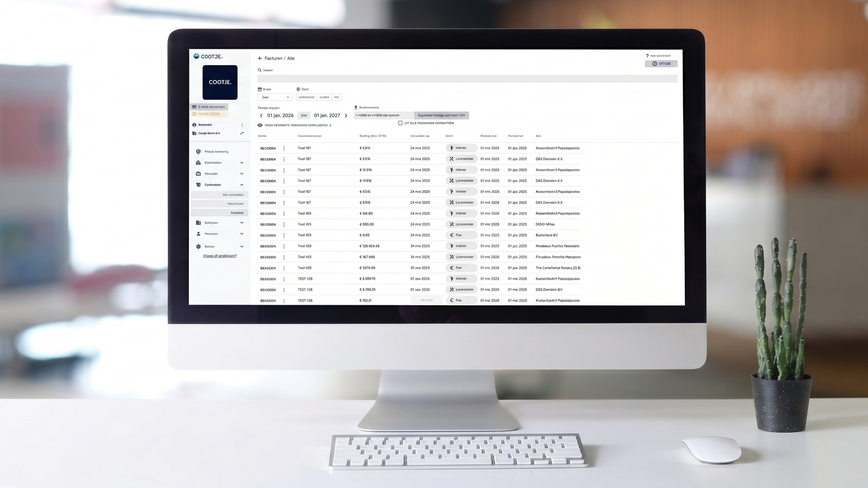868x488 pixels.
Task: Select the Fentures submenu item
Action: coord(219,213)
